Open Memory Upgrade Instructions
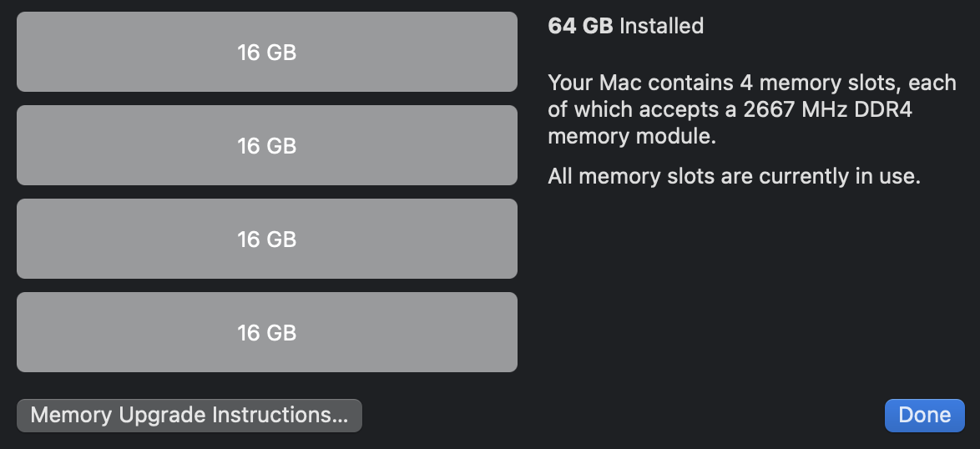The image size is (980, 449). tap(189, 416)
